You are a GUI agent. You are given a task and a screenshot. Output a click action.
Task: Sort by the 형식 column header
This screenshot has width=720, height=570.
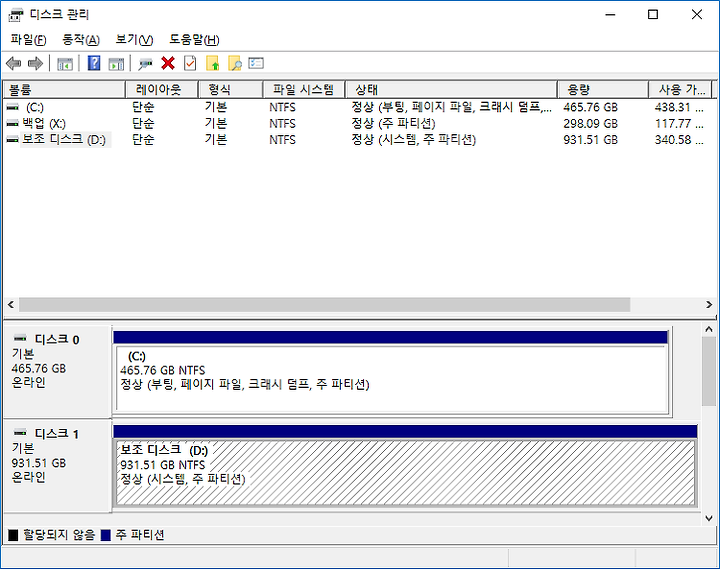[231, 90]
